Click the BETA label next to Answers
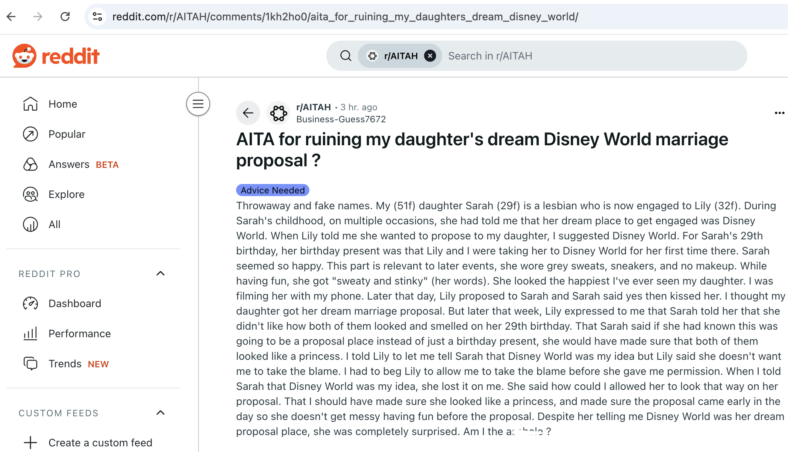788x452 pixels. 107,165
